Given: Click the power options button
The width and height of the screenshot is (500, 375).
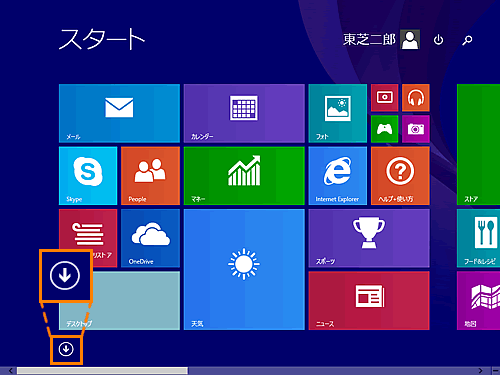Looking at the screenshot, I should pos(438,40).
